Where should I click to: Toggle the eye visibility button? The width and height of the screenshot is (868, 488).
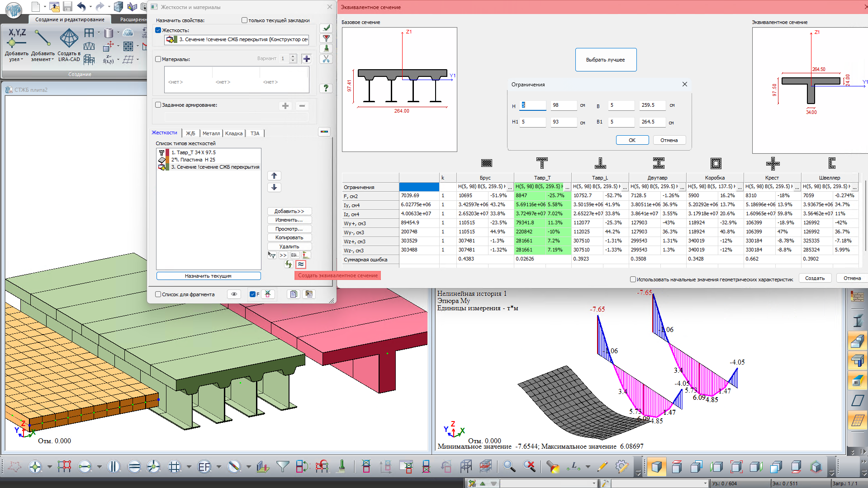point(234,294)
